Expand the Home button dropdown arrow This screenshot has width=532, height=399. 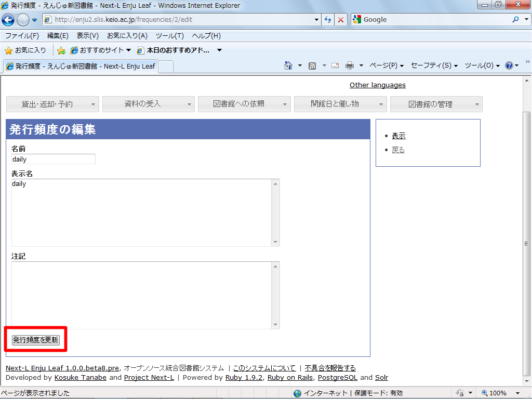tap(300, 65)
